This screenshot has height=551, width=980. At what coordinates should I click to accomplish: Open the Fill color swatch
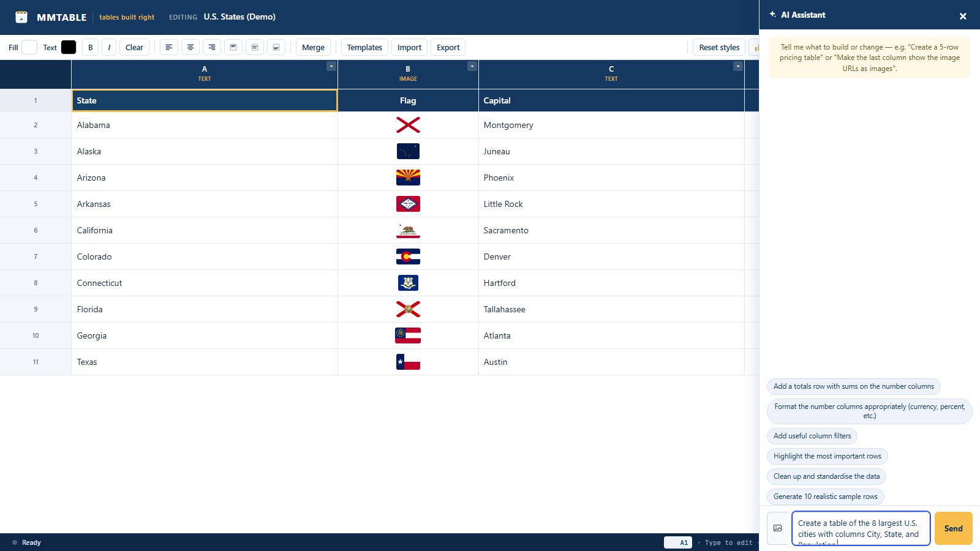(29, 47)
